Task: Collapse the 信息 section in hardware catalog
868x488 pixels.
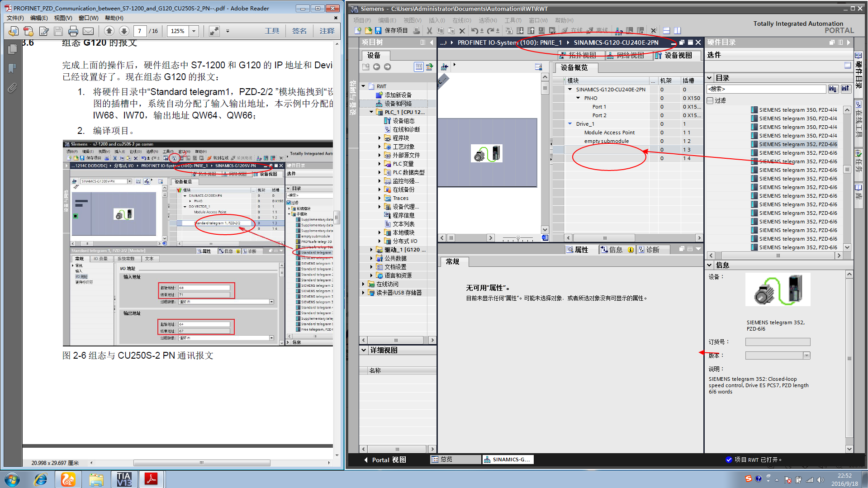Action: click(x=710, y=265)
